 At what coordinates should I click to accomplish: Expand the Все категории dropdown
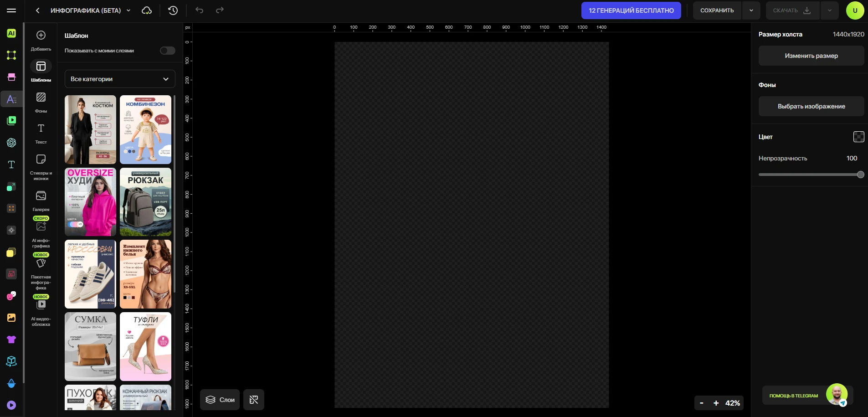(x=120, y=79)
